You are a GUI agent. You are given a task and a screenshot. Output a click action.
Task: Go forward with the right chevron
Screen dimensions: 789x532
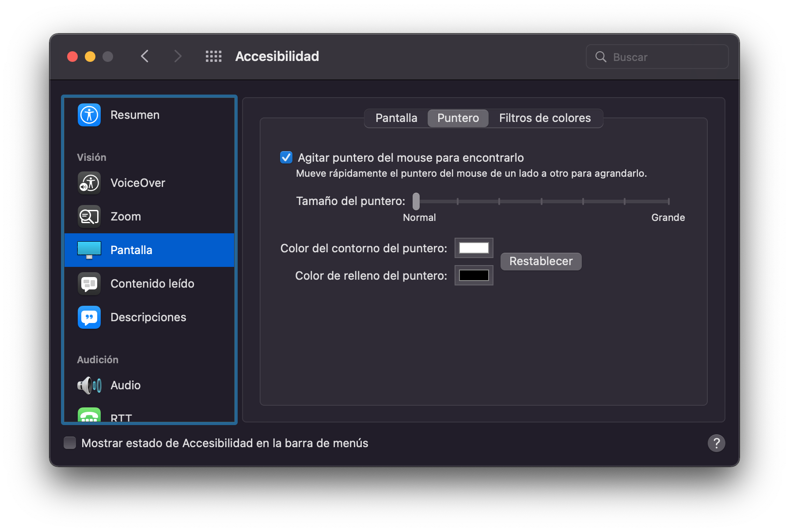click(x=178, y=57)
